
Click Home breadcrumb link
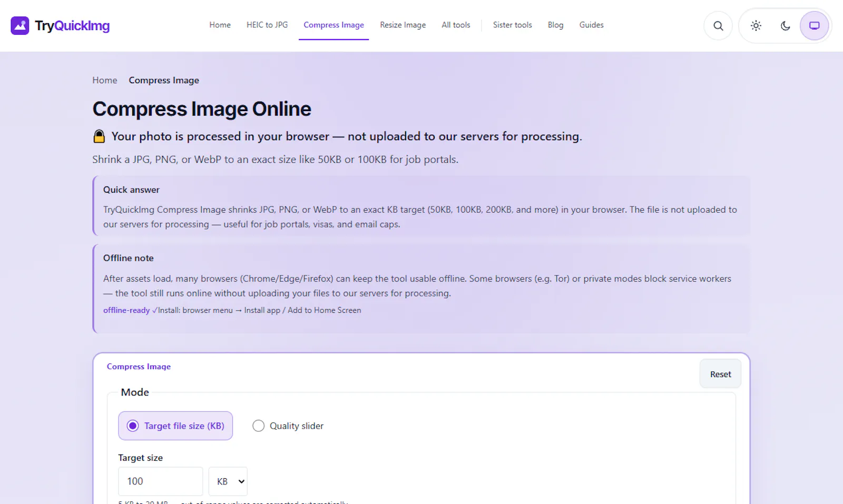[105, 80]
